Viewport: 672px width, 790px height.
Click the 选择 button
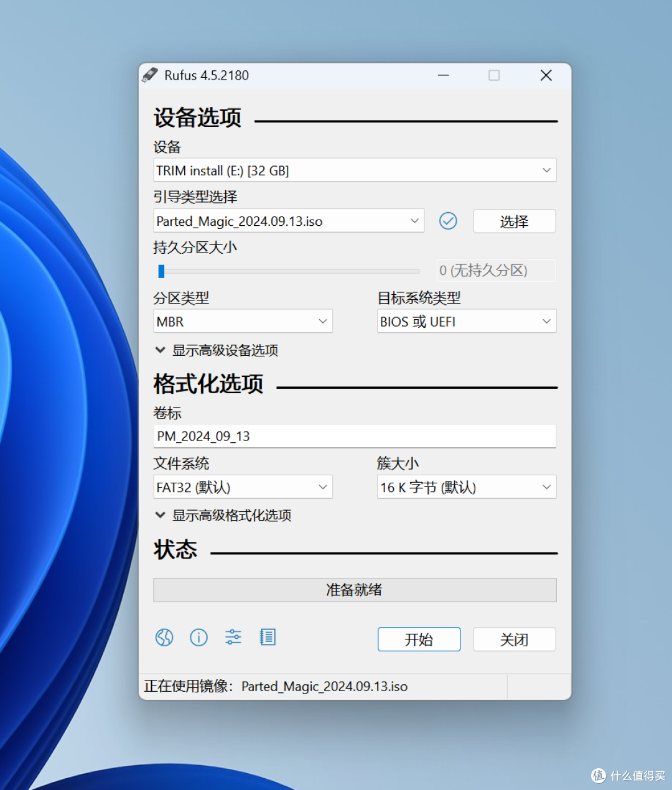[x=515, y=221]
